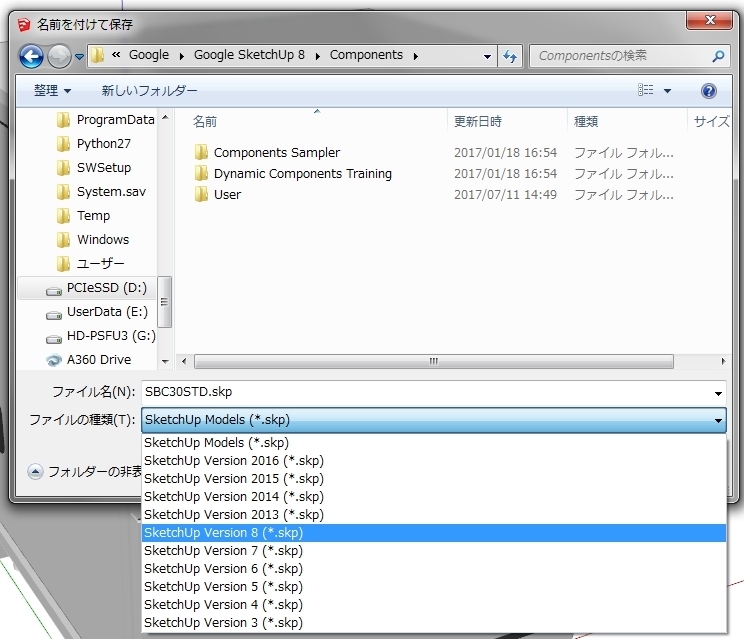Choose SketchUp Version 3 (*.skp)

[434, 623]
